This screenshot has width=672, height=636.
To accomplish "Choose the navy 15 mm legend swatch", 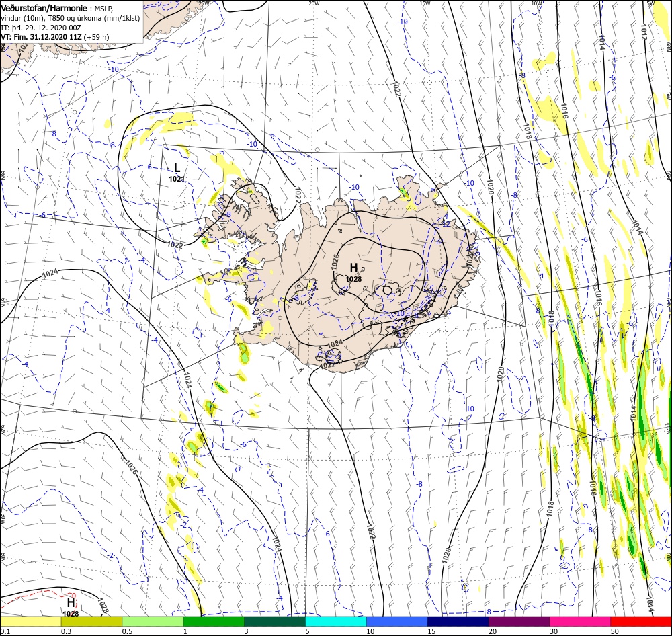I will [x=458, y=621].
